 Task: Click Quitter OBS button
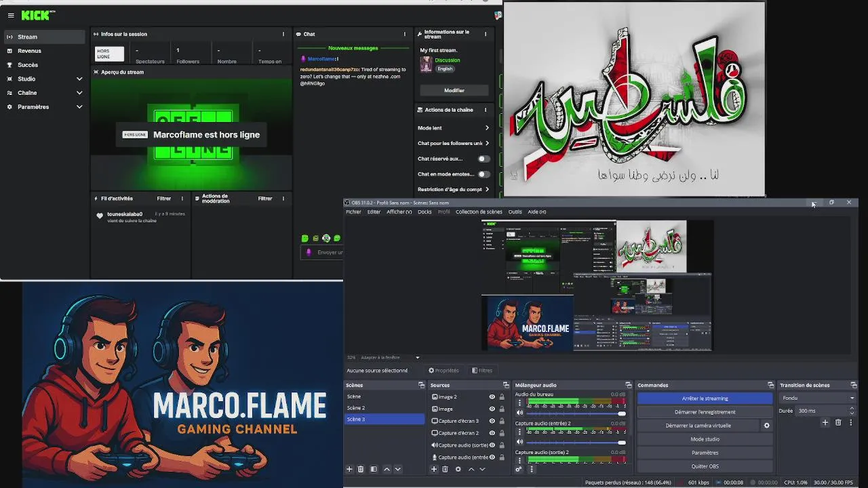pos(705,466)
